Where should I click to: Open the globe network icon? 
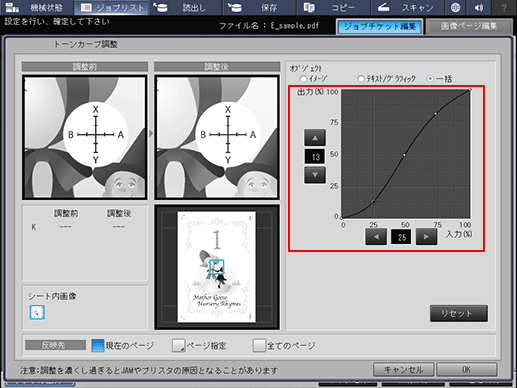pyautogui.click(x=455, y=7)
